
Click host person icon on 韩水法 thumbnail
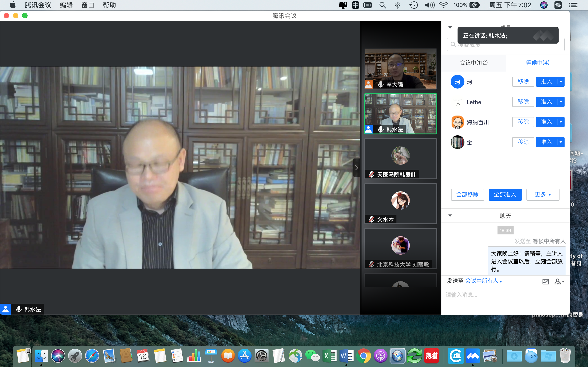(x=369, y=129)
